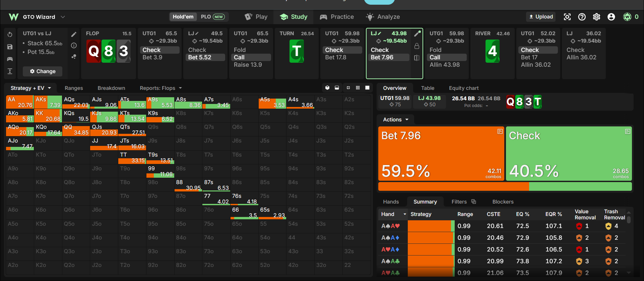
Task: Select the orange Bet 7.96 action box
Action: click(441, 154)
